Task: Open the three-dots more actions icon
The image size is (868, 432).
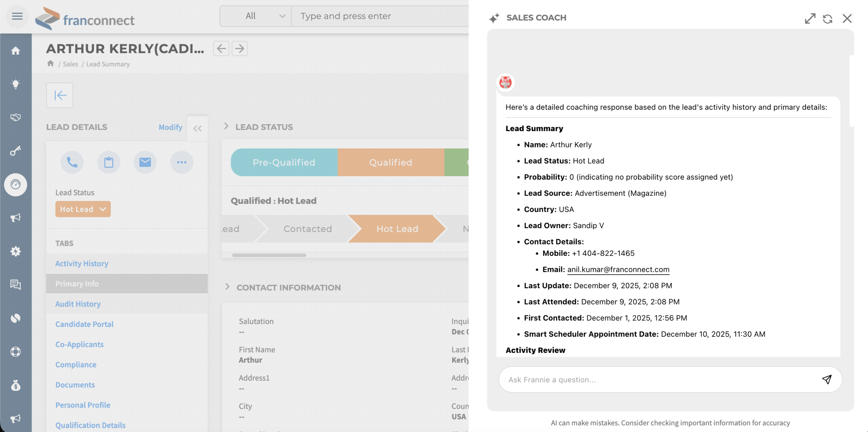Action: 182,162
